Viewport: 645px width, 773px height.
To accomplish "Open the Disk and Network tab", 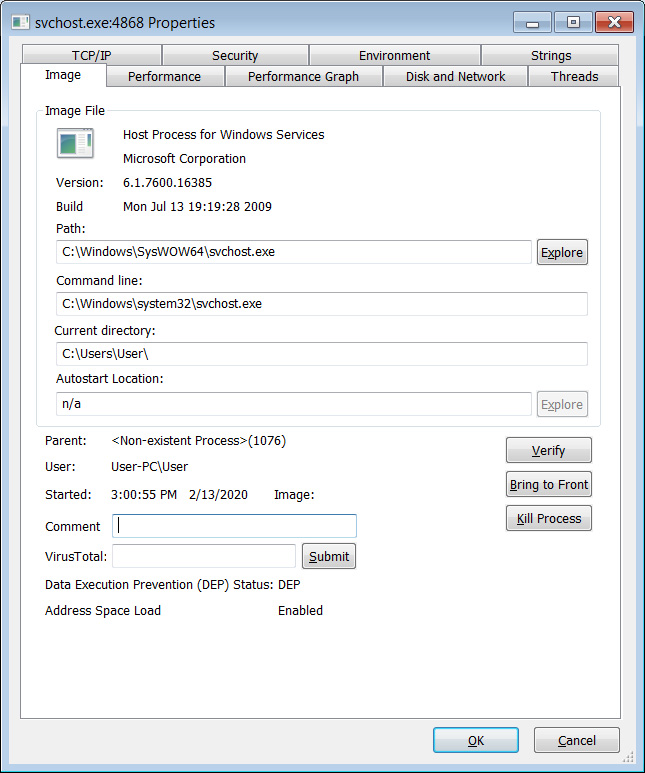I will click(x=455, y=76).
